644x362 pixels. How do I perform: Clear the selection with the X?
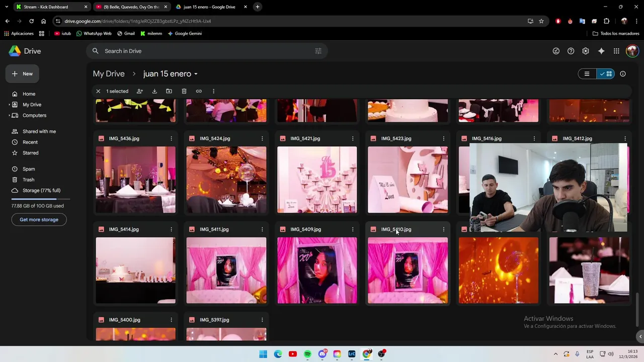[98, 91]
